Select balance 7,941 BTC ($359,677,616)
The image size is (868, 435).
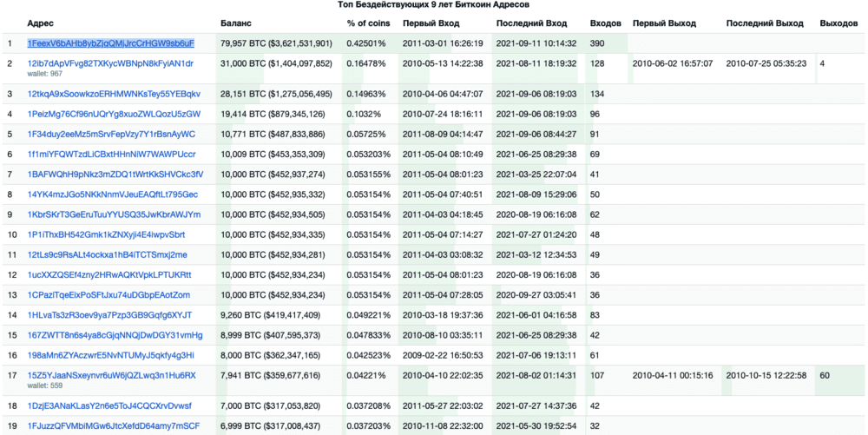[x=270, y=375]
